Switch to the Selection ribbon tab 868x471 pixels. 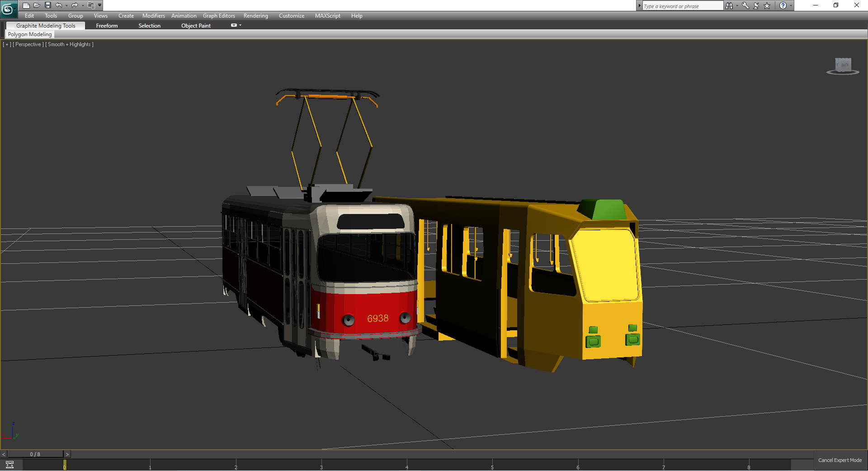point(150,26)
